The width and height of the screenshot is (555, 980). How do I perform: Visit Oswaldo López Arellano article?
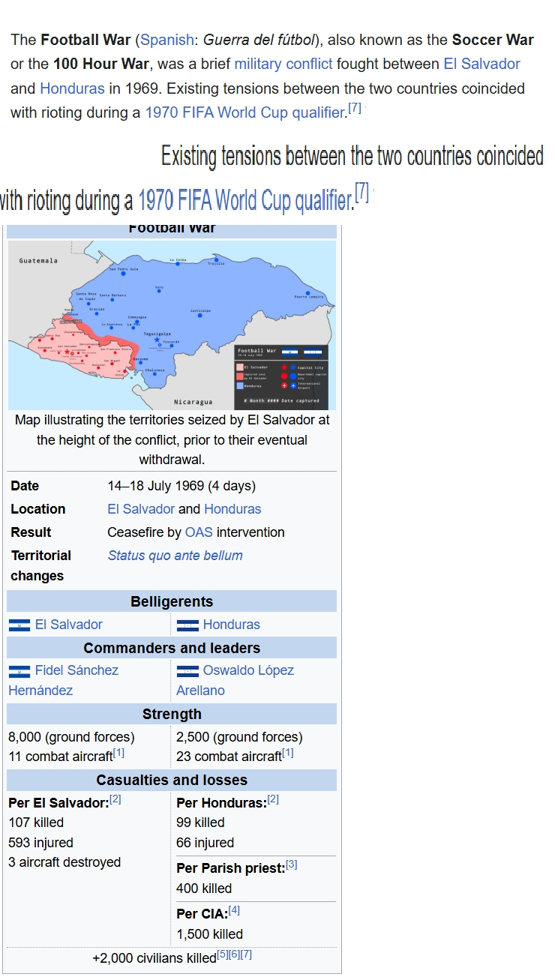[x=235, y=681]
